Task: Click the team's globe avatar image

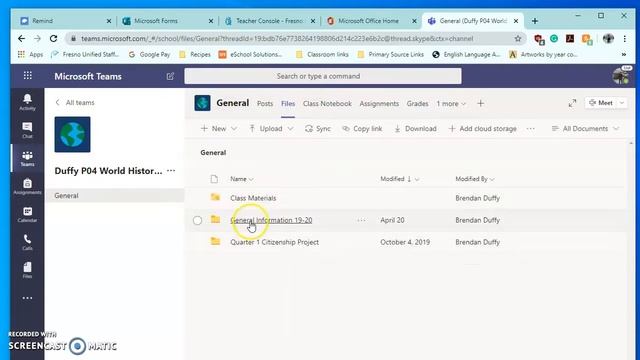Action: (x=72, y=134)
